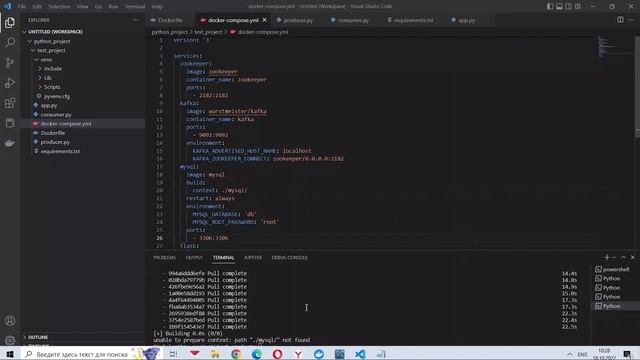This screenshot has height=360, width=640.
Task: Expand the Scripts folder
Action: [52, 87]
